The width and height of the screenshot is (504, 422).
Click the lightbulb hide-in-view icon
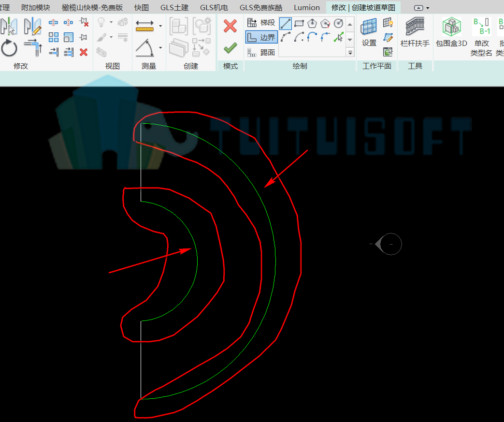(x=101, y=22)
